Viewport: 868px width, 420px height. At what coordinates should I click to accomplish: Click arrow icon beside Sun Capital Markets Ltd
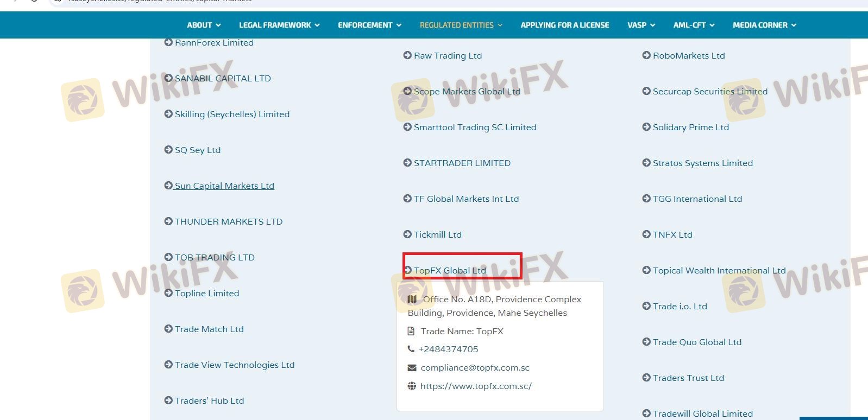pyautogui.click(x=168, y=186)
